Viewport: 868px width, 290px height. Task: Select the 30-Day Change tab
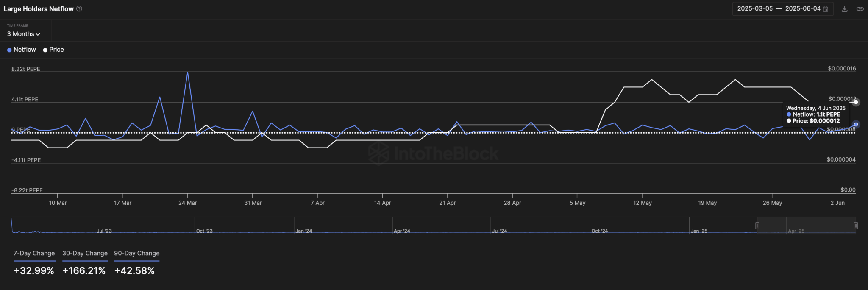pyautogui.click(x=85, y=253)
